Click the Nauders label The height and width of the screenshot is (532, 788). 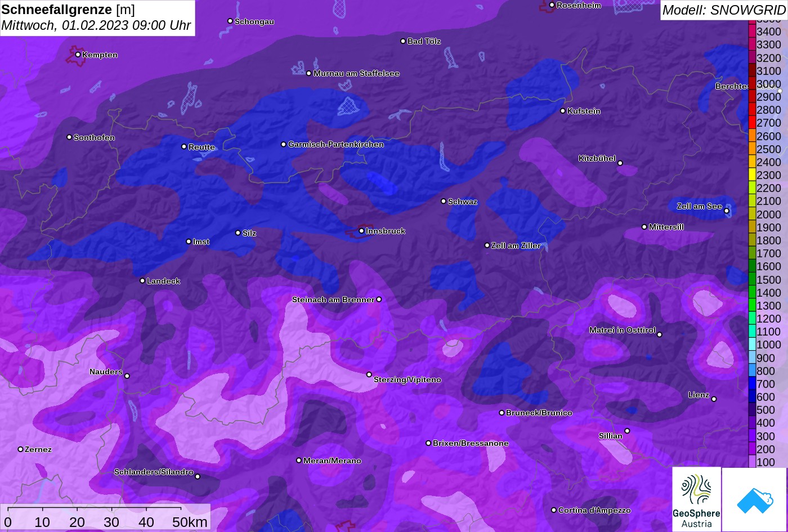pos(106,372)
